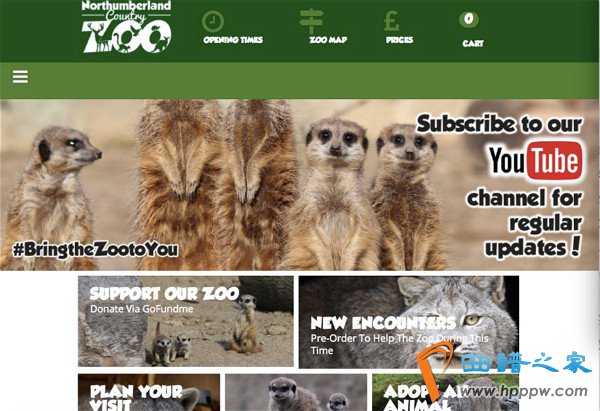The image size is (600, 411).
Task: Open the Opening Times menu label
Action: [x=233, y=40]
